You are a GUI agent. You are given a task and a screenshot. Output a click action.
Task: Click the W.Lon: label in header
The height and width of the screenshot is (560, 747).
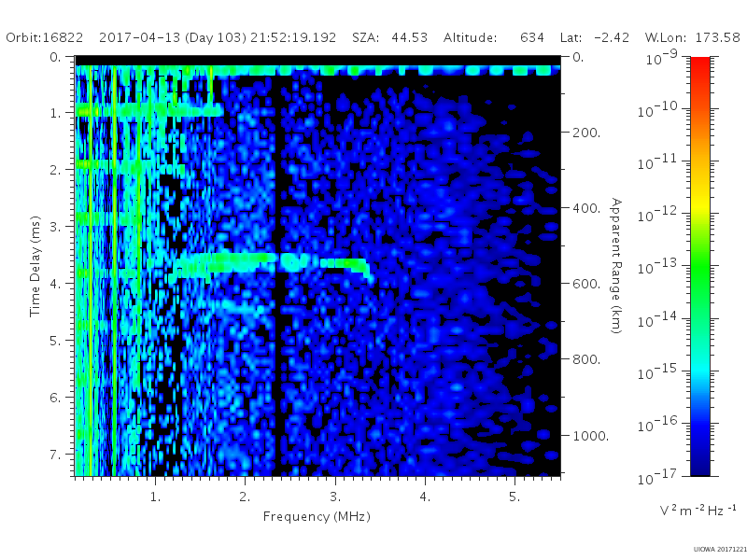pos(665,37)
